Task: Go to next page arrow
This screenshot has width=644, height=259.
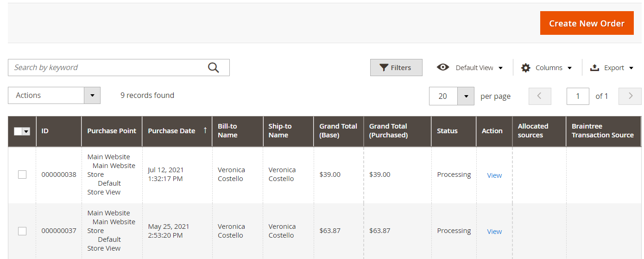Action: tap(630, 96)
